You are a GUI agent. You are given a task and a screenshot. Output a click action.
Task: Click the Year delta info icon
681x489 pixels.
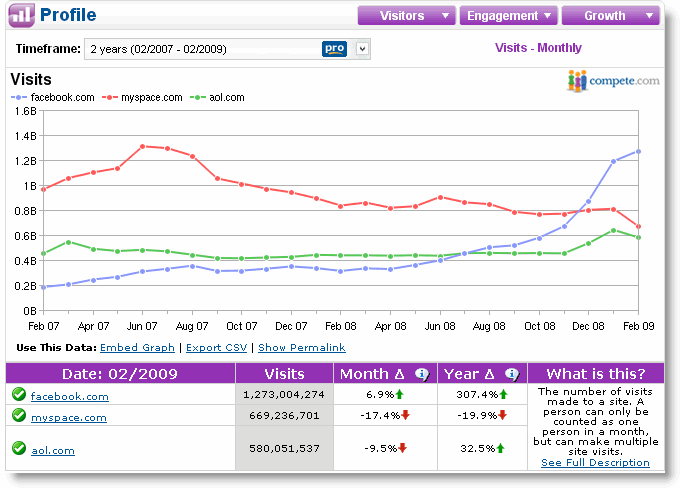pyautogui.click(x=512, y=374)
